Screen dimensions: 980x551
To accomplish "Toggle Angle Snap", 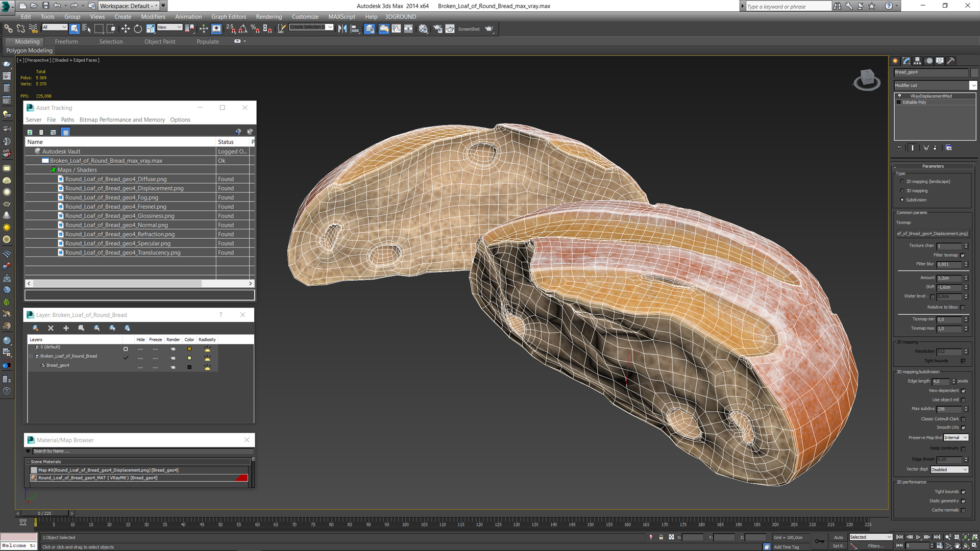I will point(243,29).
